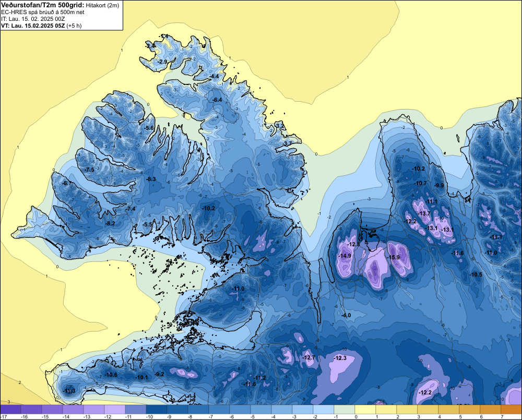Click legend swatch between -4 and -3

282,410
